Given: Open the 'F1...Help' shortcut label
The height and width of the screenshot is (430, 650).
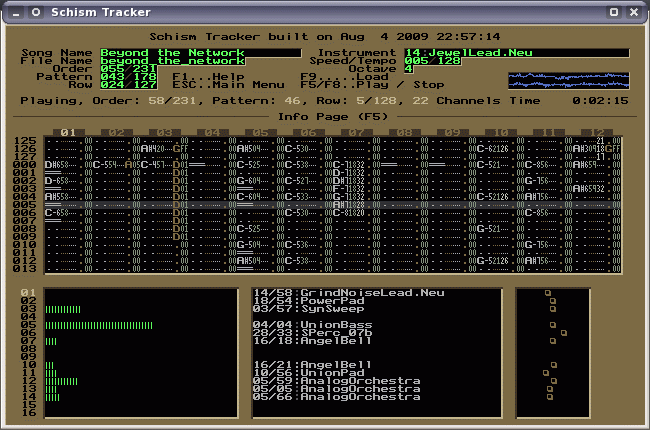Looking at the screenshot, I should point(208,77).
